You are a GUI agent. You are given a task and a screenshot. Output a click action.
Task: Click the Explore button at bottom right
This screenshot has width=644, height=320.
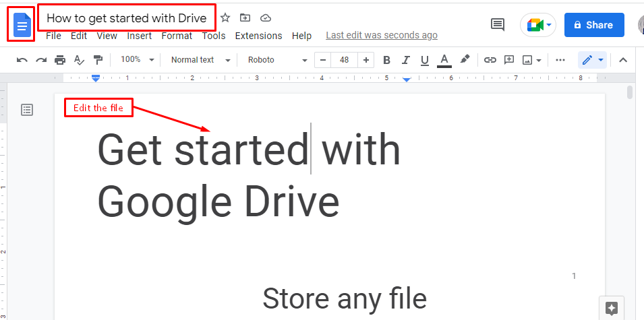pos(612,308)
